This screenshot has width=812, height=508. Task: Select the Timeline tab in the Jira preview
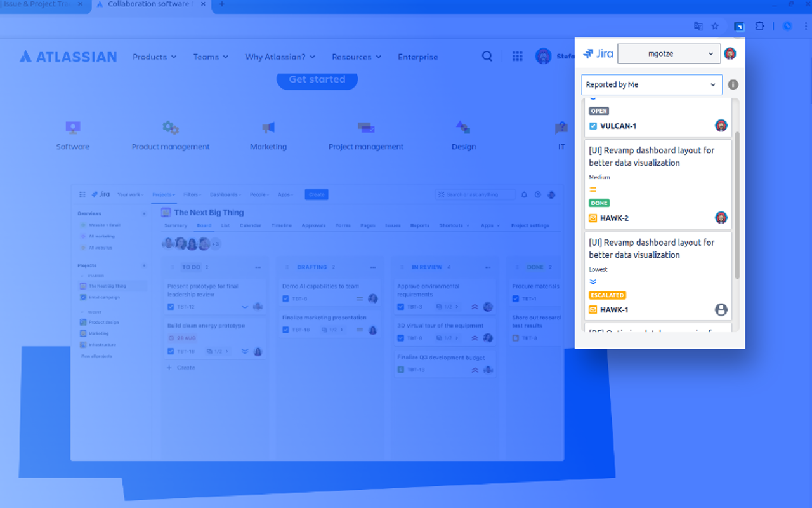coord(281,225)
